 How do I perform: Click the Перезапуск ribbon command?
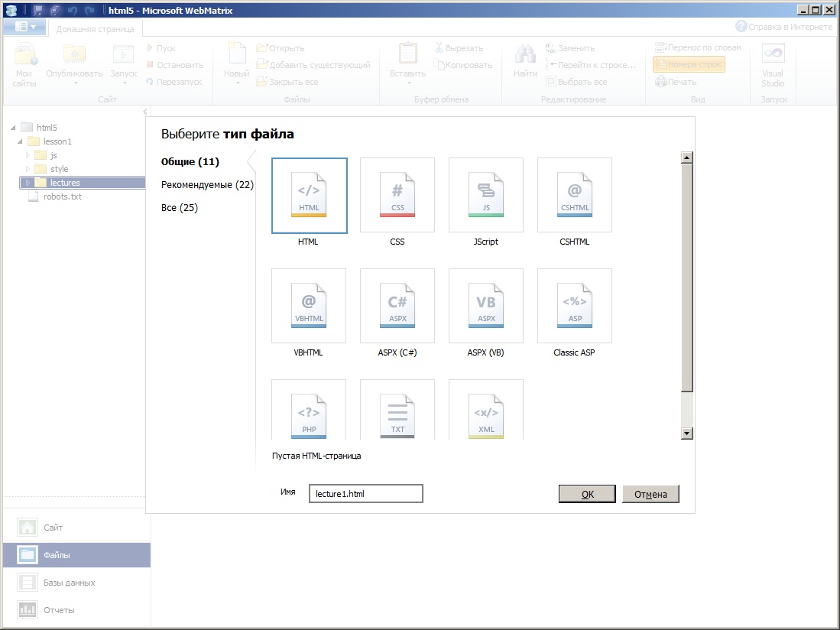(174, 82)
